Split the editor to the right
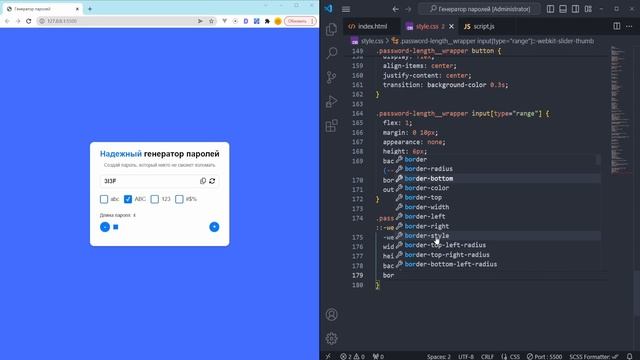This screenshot has height=360, width=640. click(617, 26)
